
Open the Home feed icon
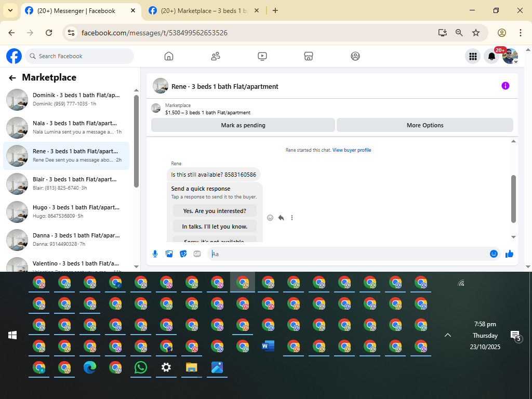[169, 56]
